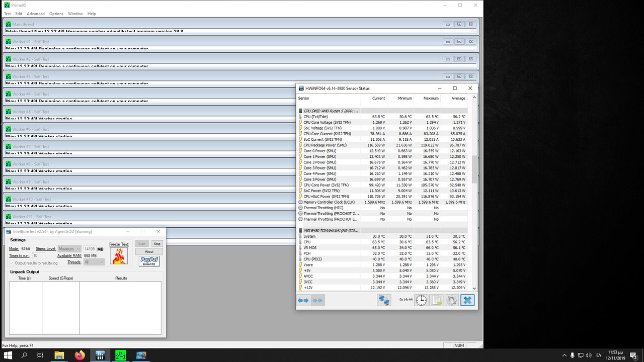Click the Freeze Test flame icon
The width and height of the screenshot is (644, 362).
(x=119, y=256)
